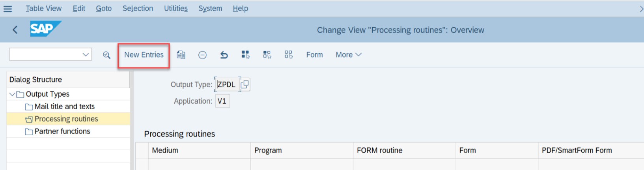This screenshot has height=170, width=644.
Task: Open value help beside Output Type field
Action: pos(245,84)
